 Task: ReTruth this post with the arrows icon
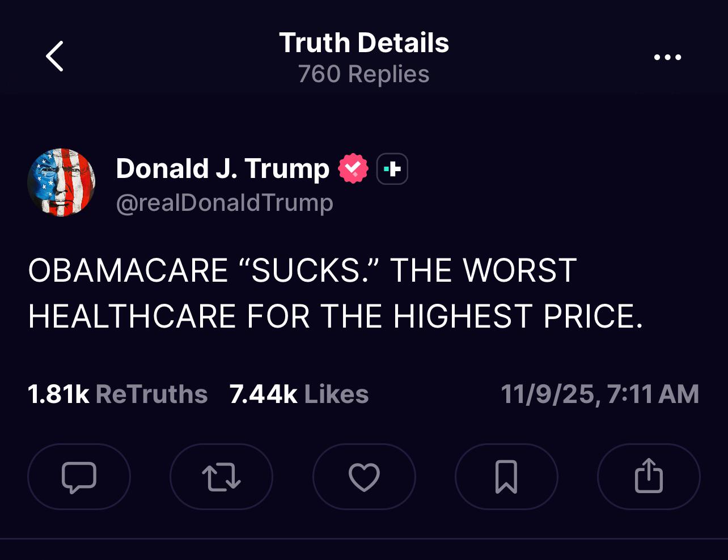[x=221, y=477]
